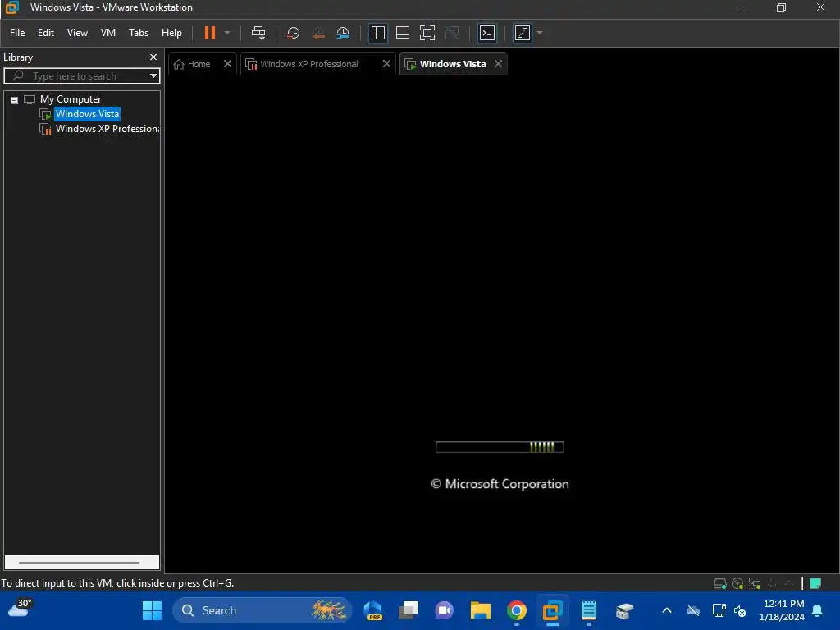Collapse the My Computer tree node
Screen dimensions: 840x630
coord(15,99)
